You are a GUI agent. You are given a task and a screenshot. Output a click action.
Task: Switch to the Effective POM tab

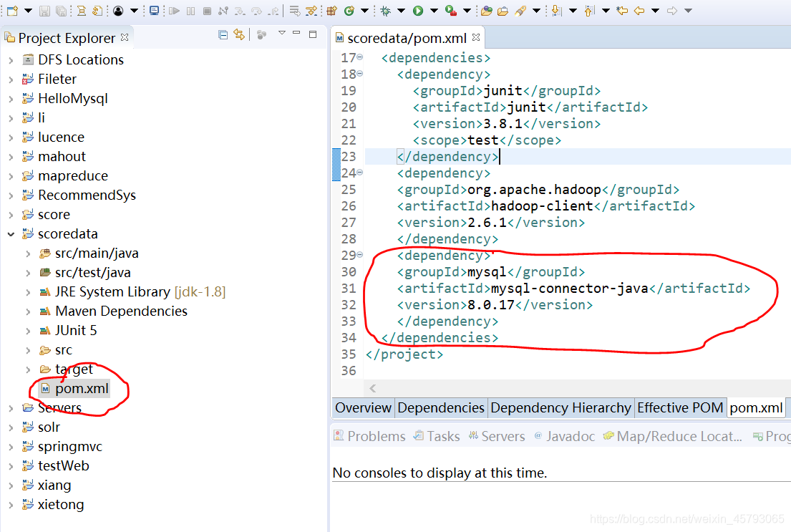click(x=680, y=408)
